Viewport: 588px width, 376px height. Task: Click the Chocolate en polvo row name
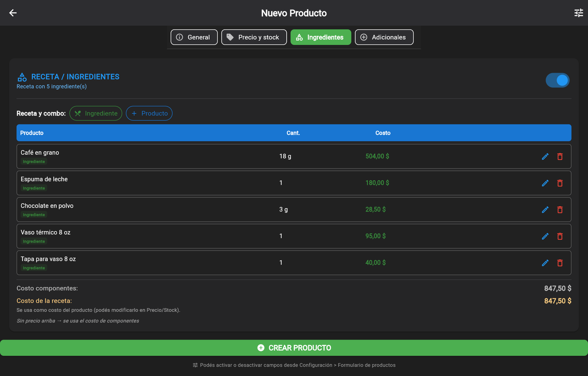tap(47, 206)
